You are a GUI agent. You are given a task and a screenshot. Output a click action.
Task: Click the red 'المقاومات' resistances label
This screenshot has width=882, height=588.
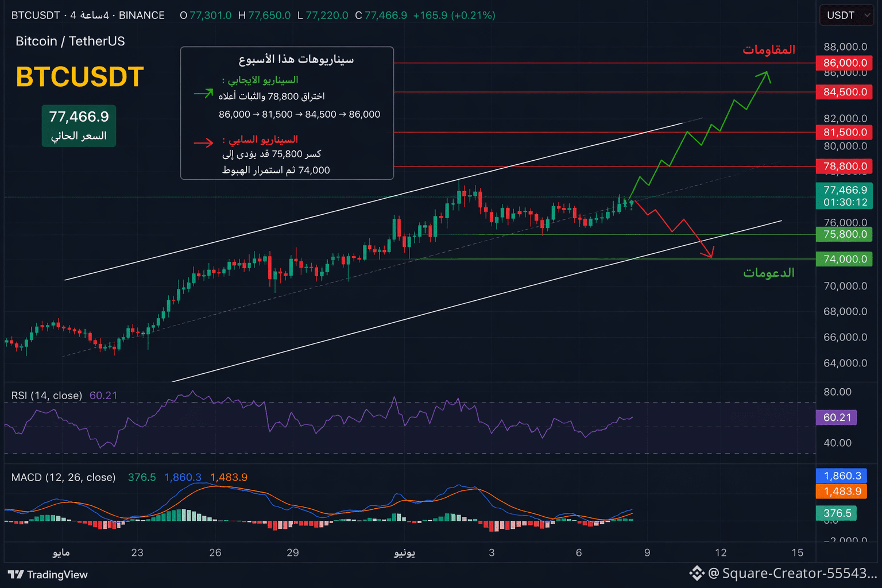click(x=769, y=50)
